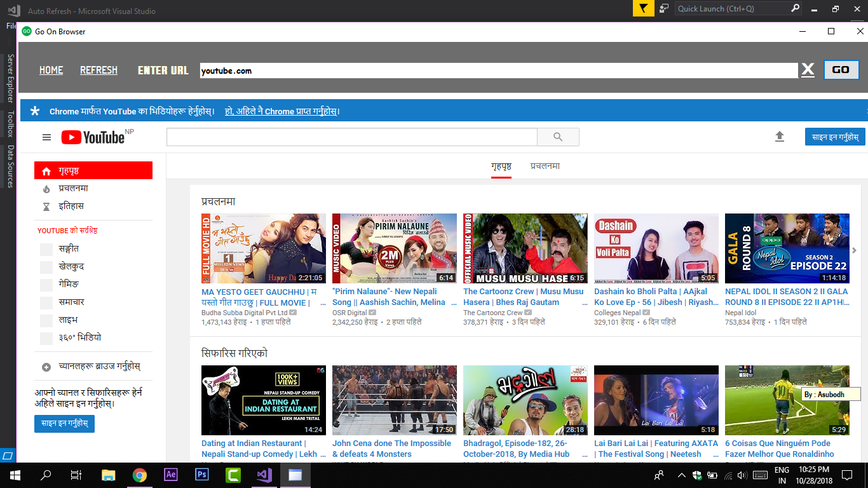Click the plus icon for browsing channels

pos(46,367)
